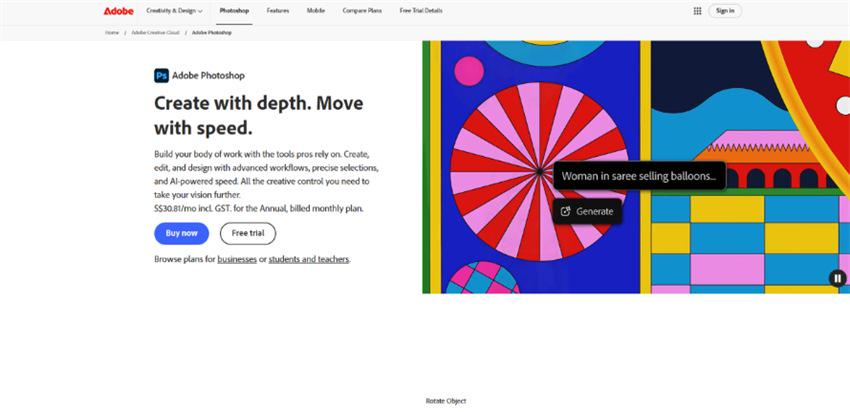Click the Buy now button

182,233
